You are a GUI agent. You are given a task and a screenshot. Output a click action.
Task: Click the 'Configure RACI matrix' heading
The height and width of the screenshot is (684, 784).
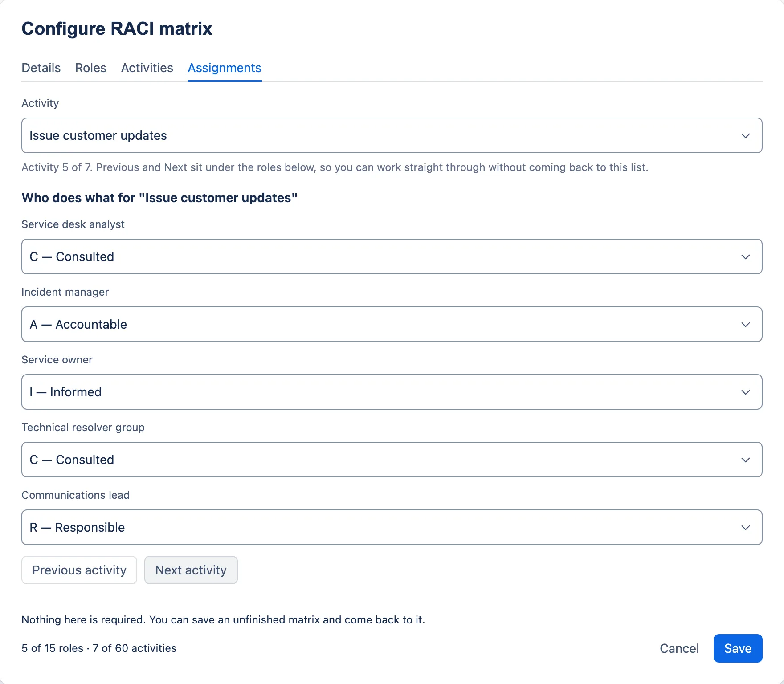tap(117, 28)
